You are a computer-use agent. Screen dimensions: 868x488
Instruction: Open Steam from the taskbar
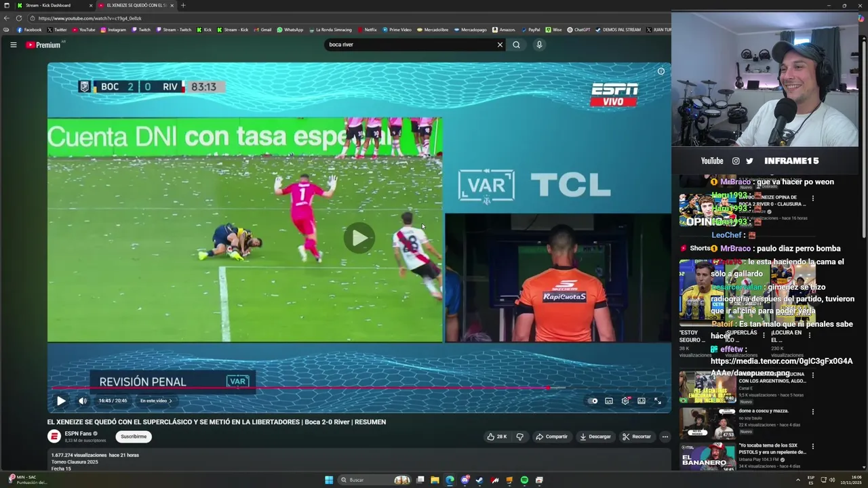[x=479, y=480]
